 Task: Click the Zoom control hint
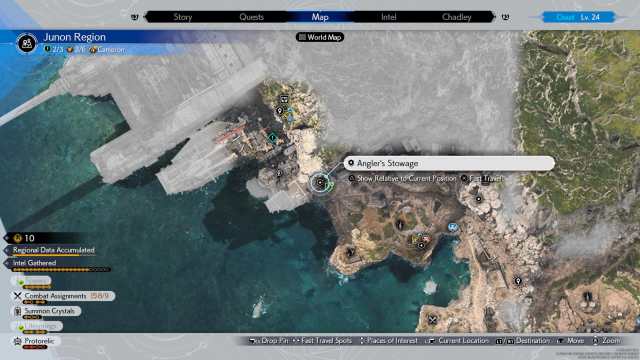[x=607, y=340]
